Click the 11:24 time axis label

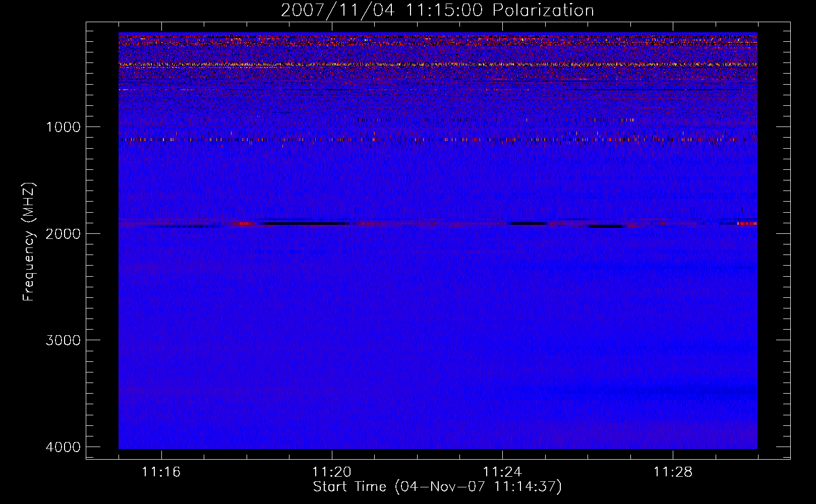(502, 472)
